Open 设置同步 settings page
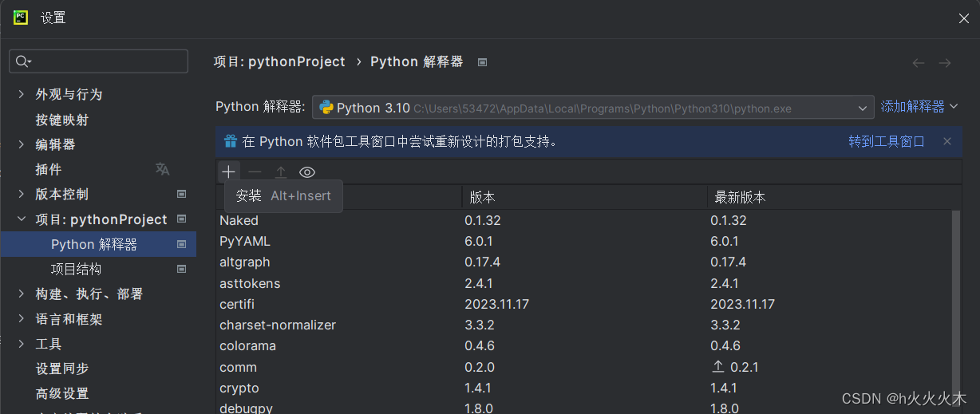 [62, 369]
